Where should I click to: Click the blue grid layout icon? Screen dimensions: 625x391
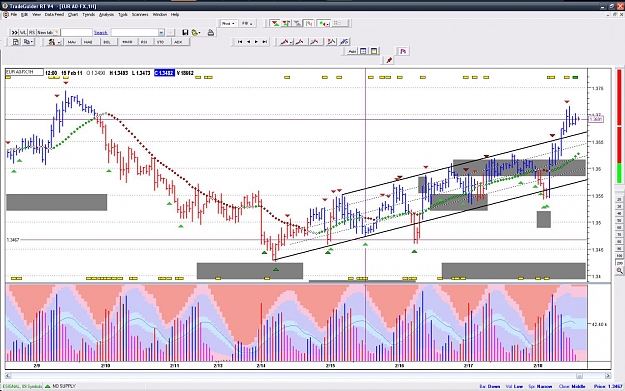363,51
